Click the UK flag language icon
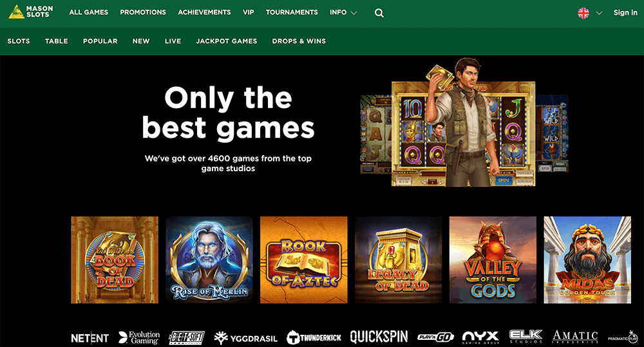Screen dimensions: 644x347 click(x=583, y=13)
